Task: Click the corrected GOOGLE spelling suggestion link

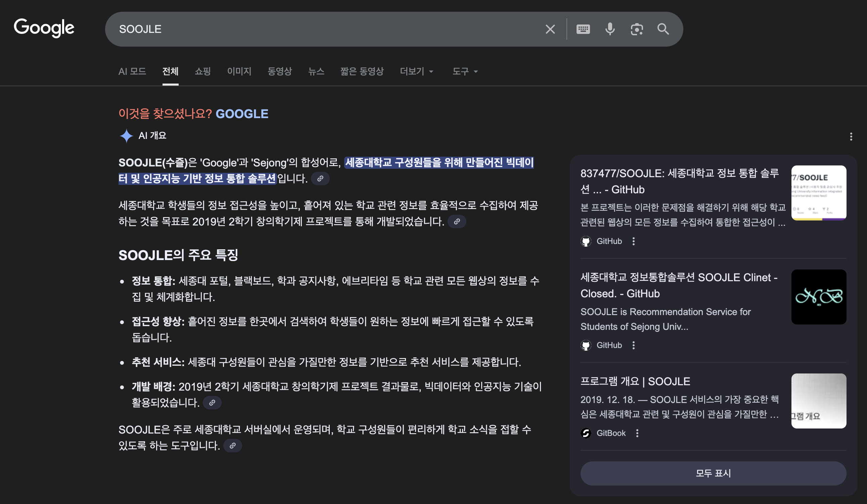Action: [x=241, y=113]
